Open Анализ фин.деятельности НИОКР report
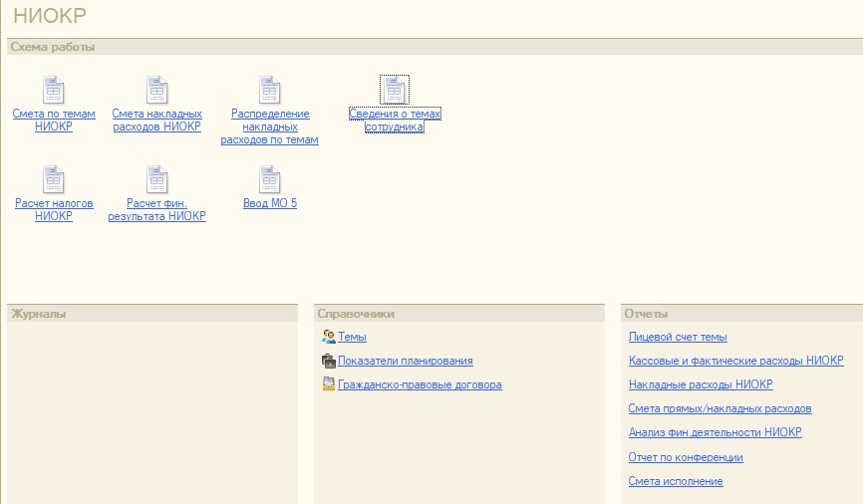The height and width of the screenshot is (504, 863). (x=715, y=433)
